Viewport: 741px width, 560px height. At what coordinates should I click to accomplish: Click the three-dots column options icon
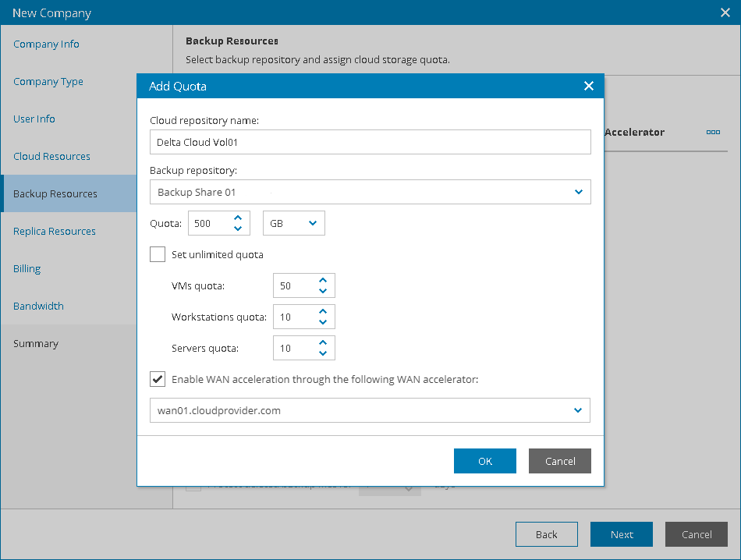[713, 133]
